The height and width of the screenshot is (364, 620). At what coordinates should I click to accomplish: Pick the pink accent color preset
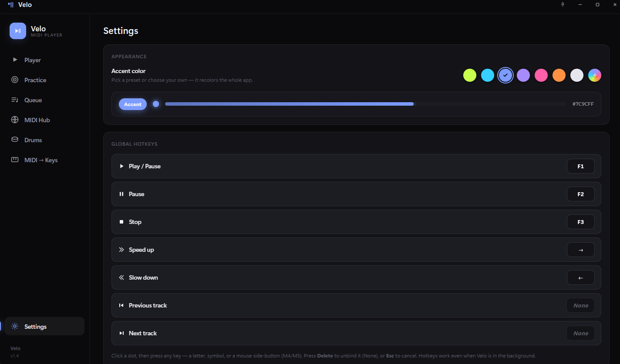(x=541, y=75)
